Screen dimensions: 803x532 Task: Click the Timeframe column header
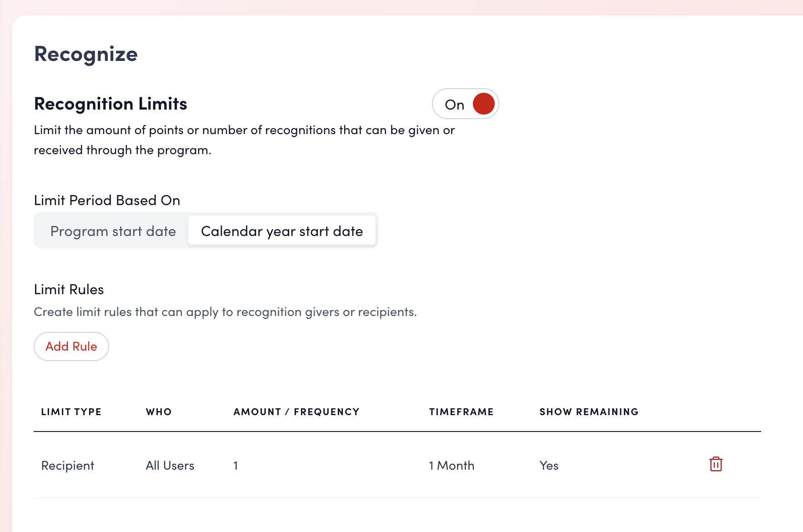(x=461, y=412)
